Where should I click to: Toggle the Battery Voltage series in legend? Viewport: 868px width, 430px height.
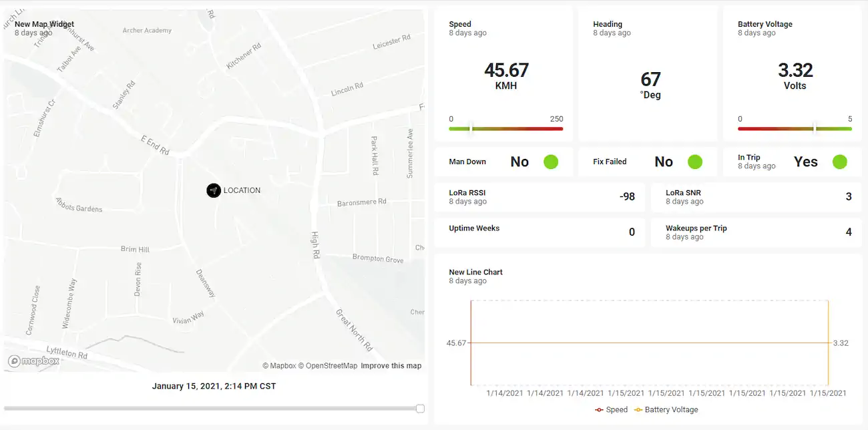click(x=666, y=409)
